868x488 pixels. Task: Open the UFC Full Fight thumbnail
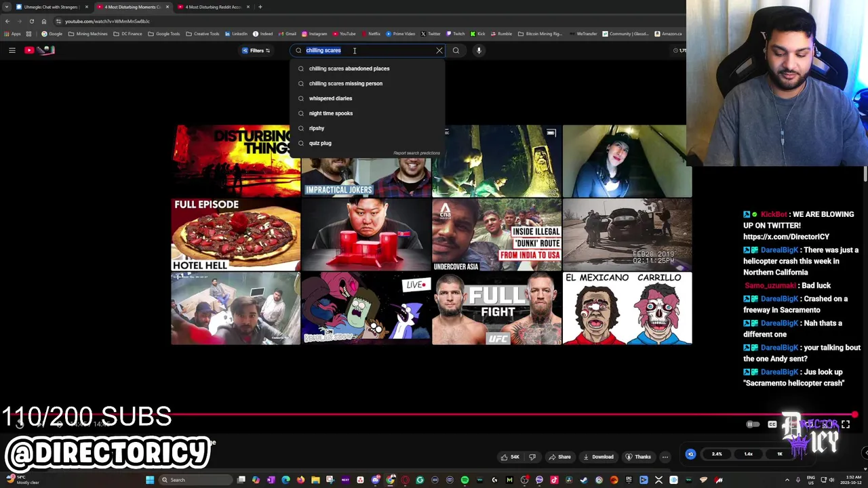496,308
